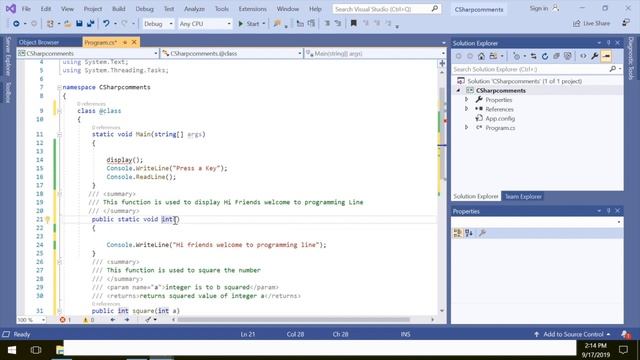Click the lightbulb quick actions icon on line 21
Viewport: 640px width, 360px height.
click(x=47, y=220)
